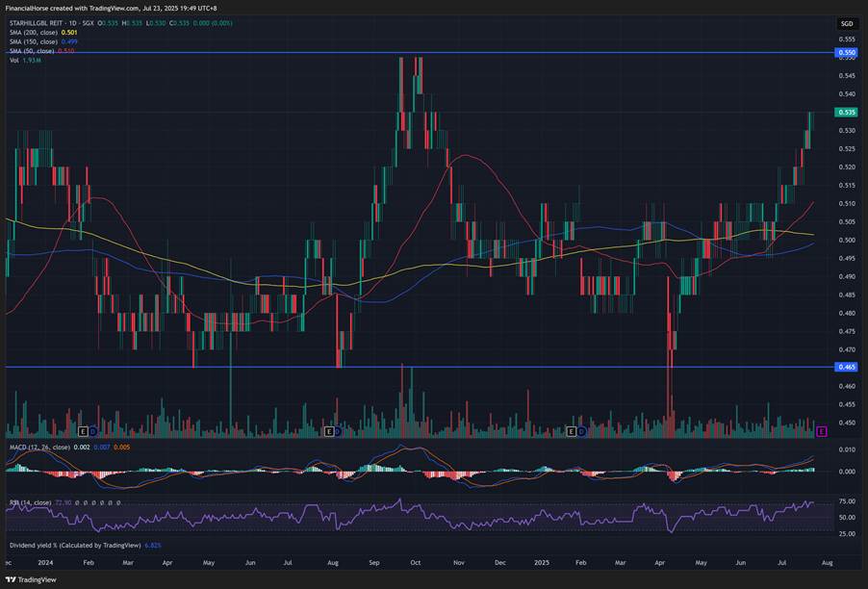The width and height of the screenshot is (868, 589).
Task: Select the SMA (50, close) legend
Action: coord(32,51)
